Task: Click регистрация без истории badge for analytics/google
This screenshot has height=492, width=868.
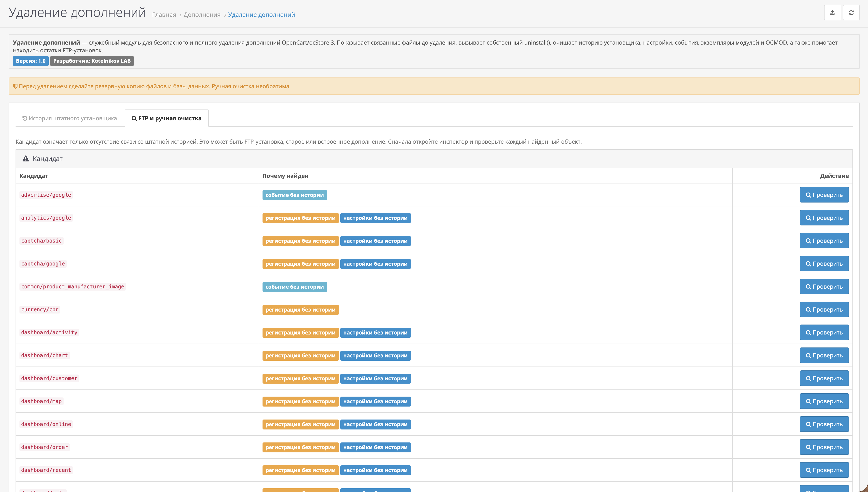Action: click(301, 218)
